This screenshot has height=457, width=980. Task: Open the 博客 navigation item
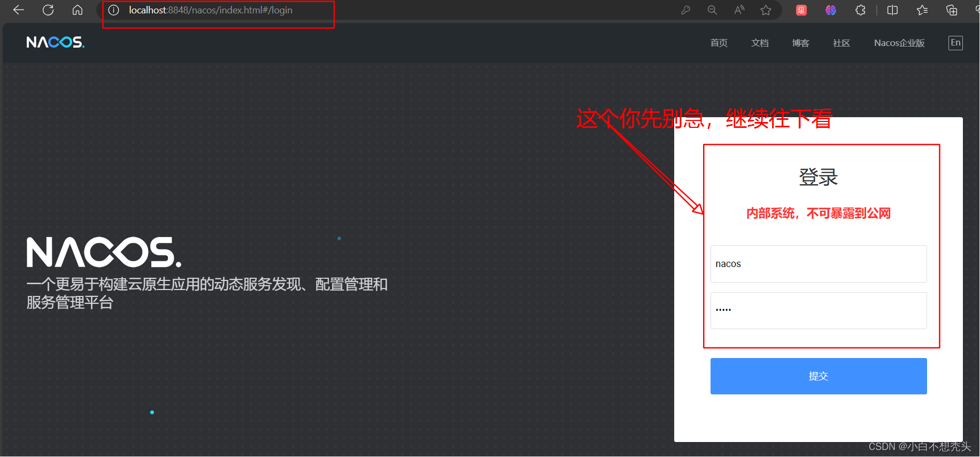tap(800, 43)
